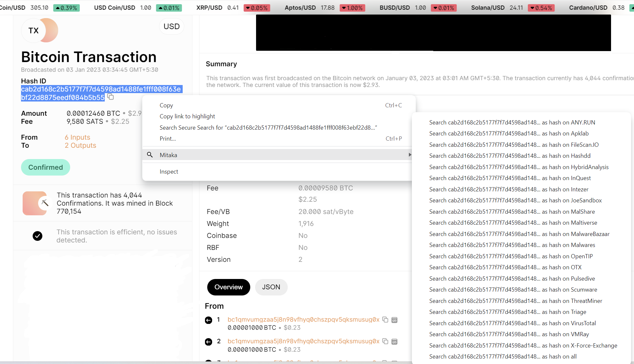The image size is (634, 364).
Task: Click the XRP/USD ticker entry
Action: (233, 7)
